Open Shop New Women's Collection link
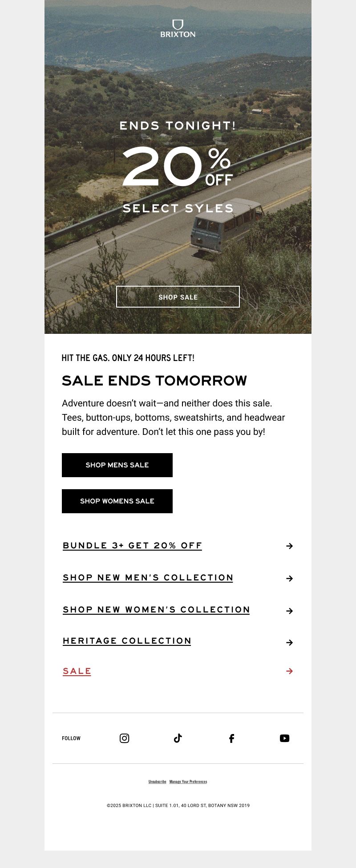The image size is (356, 868). (x=156, y=610)
